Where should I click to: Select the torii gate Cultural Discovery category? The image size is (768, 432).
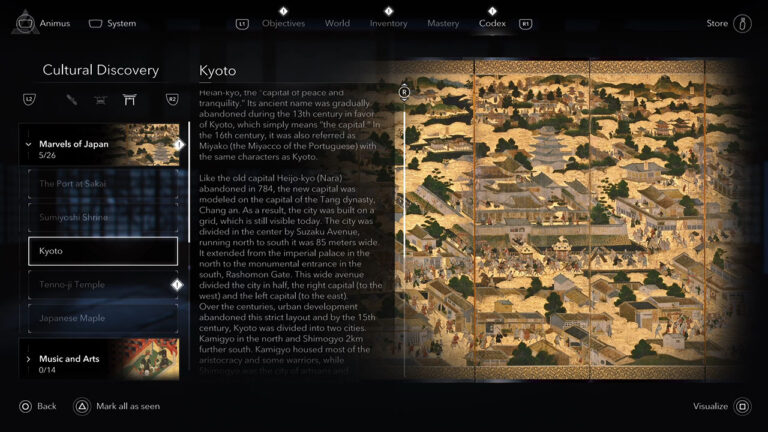pyautogui.click(x=129, y=99)
